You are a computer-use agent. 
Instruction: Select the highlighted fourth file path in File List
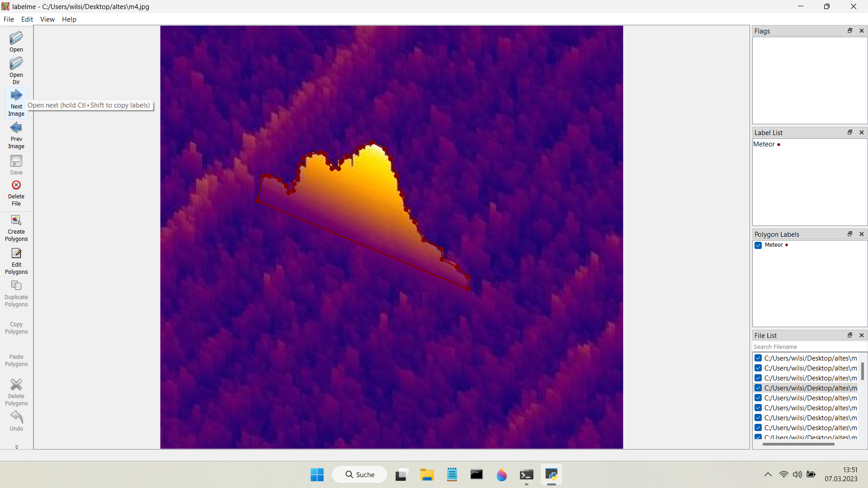click(811, 388)
